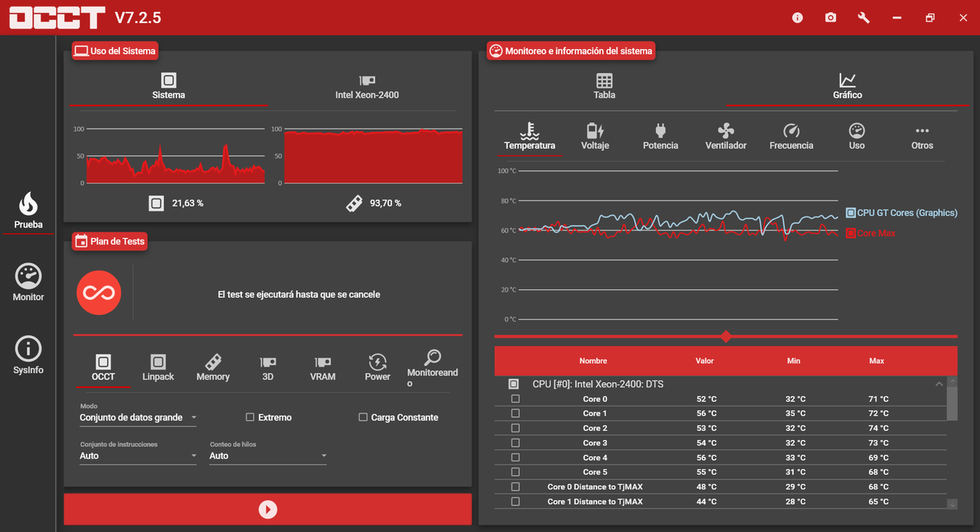Open the Monitor gauge section
This screenshot has height=532, width=980.
coord(28,282)
